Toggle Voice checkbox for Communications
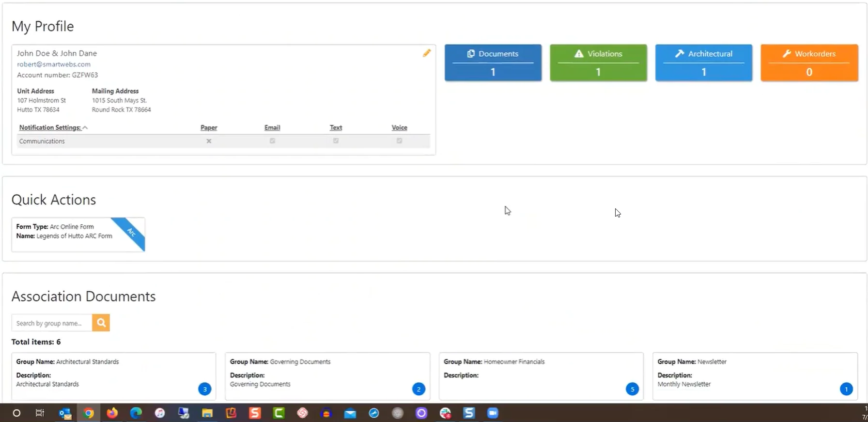 tap(399, 141)
